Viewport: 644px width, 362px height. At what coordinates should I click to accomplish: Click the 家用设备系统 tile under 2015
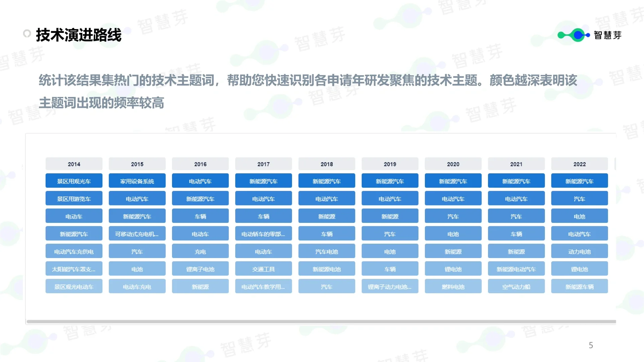[x=137, y=181]
